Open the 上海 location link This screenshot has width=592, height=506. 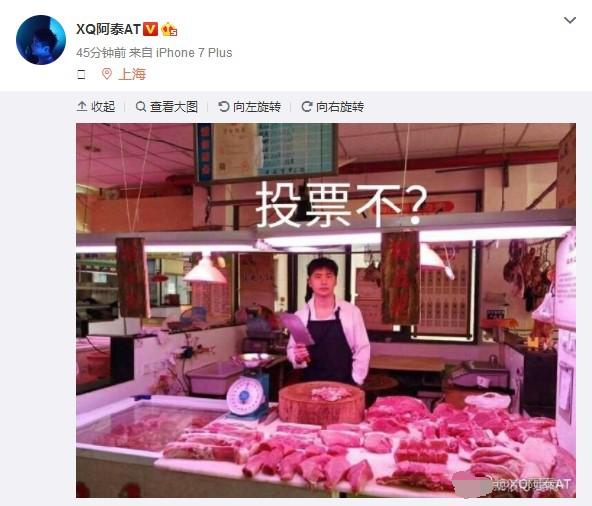click(x=132, y=74)
